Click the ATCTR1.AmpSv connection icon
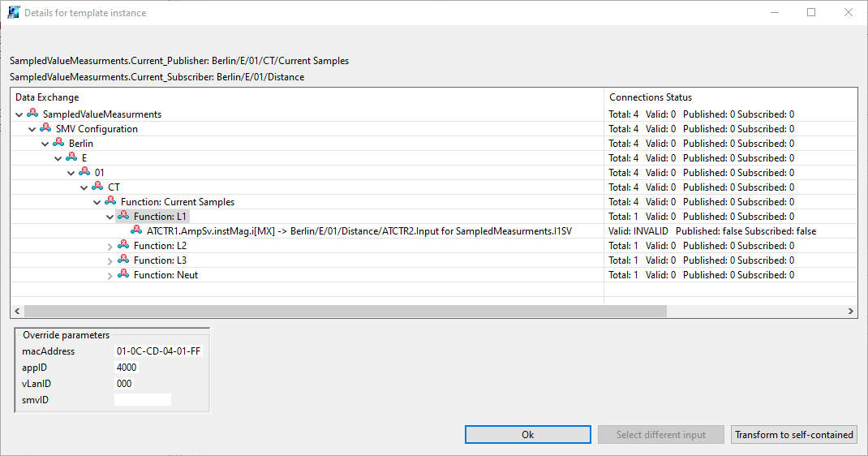This screenshot has height=456, width=868. click(136, 230)
